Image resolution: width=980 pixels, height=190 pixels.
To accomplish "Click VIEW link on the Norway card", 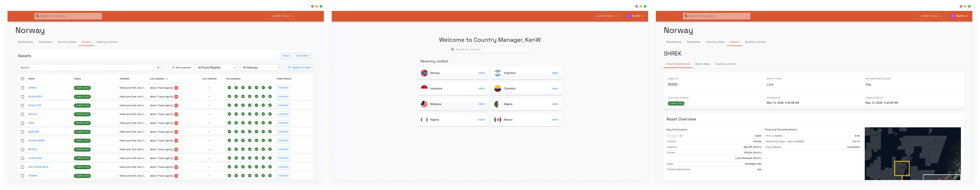I will (x=481, y=73).
